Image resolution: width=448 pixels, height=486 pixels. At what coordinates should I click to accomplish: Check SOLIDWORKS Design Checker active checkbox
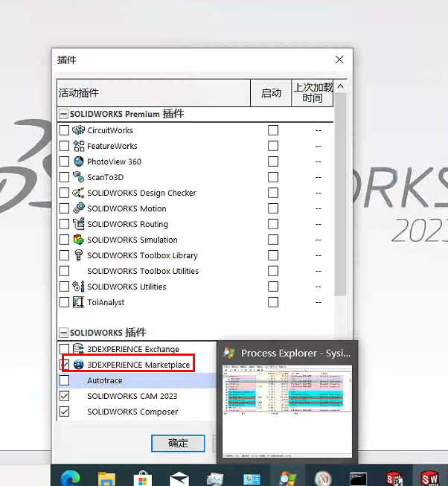click(x=64, y=193)
